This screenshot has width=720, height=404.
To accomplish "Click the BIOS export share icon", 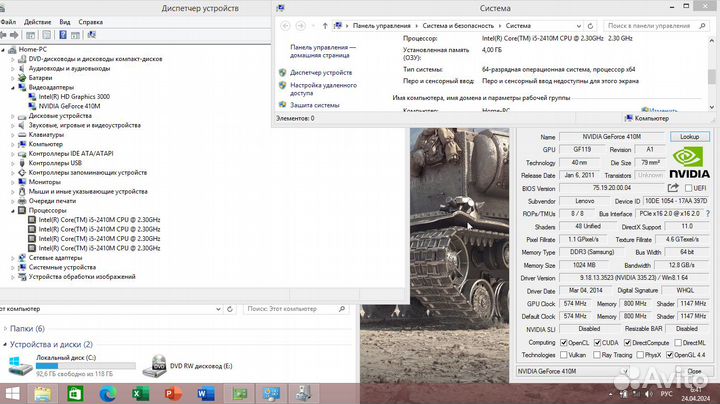I will click(x=673, y=187).
